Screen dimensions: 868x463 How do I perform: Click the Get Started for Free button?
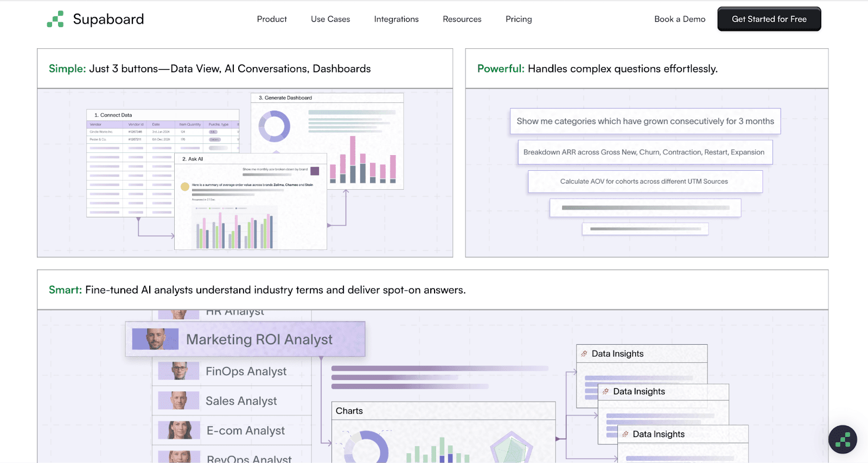coord(769,19)
